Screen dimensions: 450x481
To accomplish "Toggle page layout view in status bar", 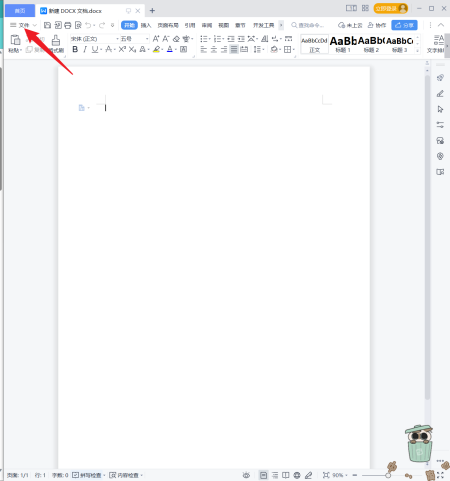I will pyautogui.click(x=263, y=475).
